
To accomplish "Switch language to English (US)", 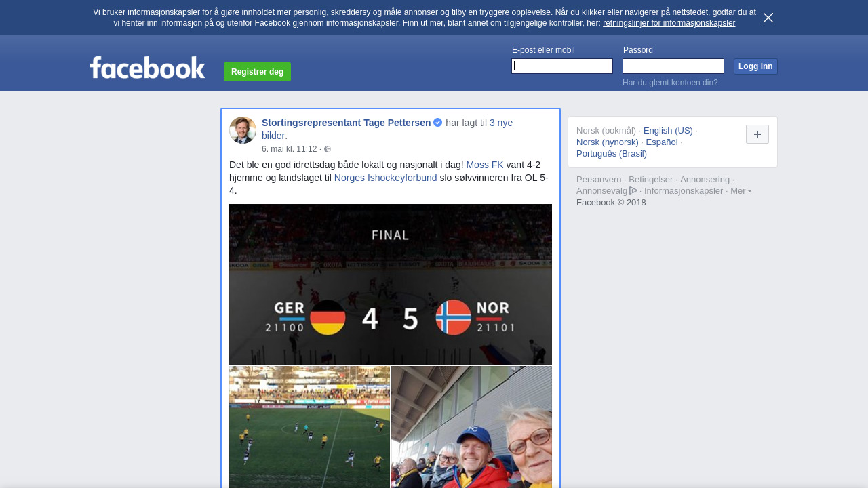I will pyautogui.click(x=668, y=131).
